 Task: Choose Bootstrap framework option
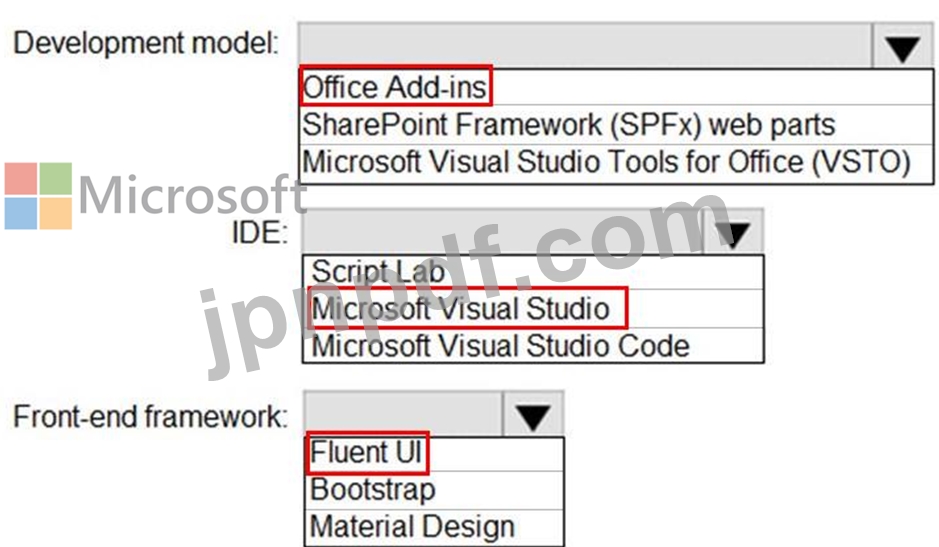[x=434, y=490]
